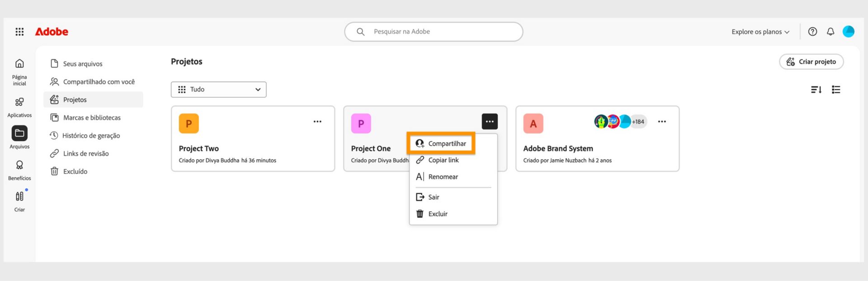This screenshot has width=868, height=281.
Task: Open Project Two more options menu
Action: pos(317,121)
